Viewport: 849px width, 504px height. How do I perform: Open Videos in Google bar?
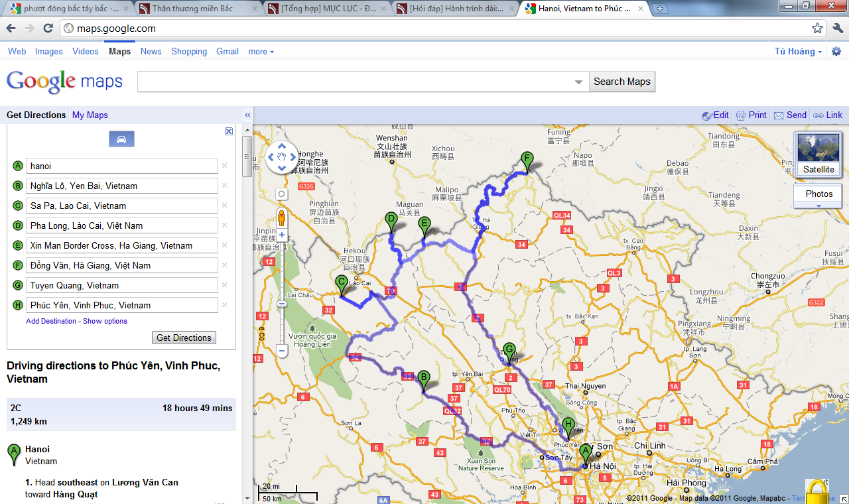[x=86, y=51]
